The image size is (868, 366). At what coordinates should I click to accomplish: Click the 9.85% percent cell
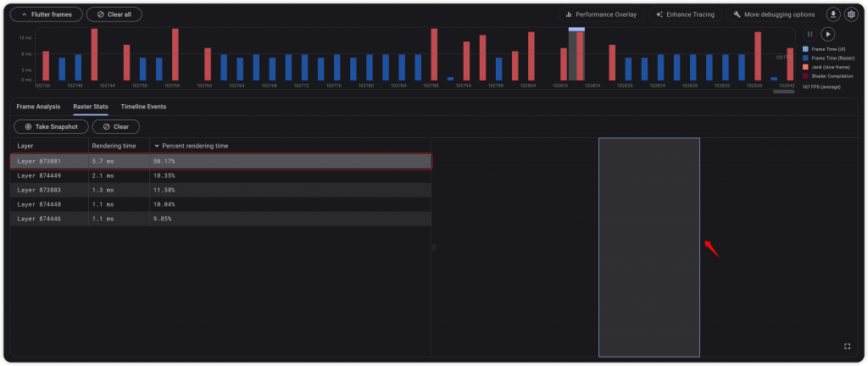[162, 219]
